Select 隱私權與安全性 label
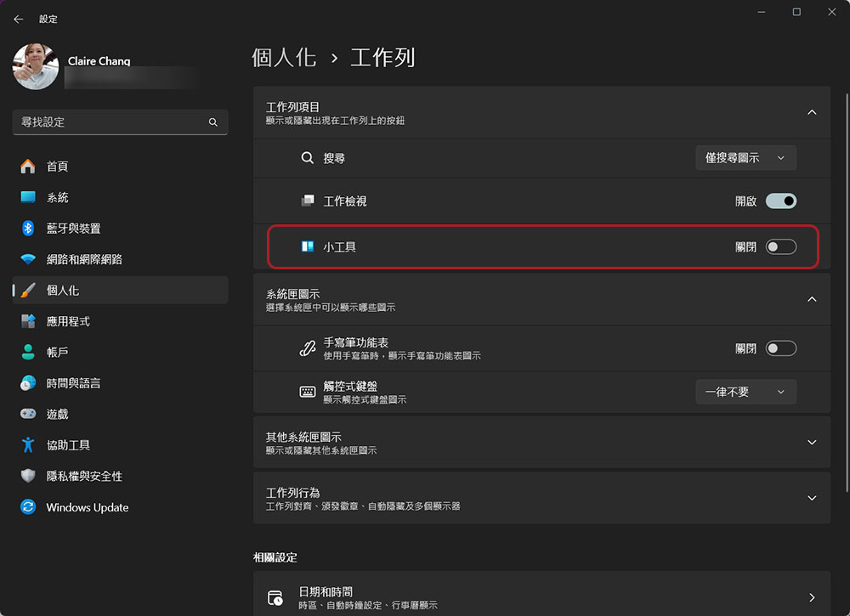The image size is (850, 616). (84, 476)
